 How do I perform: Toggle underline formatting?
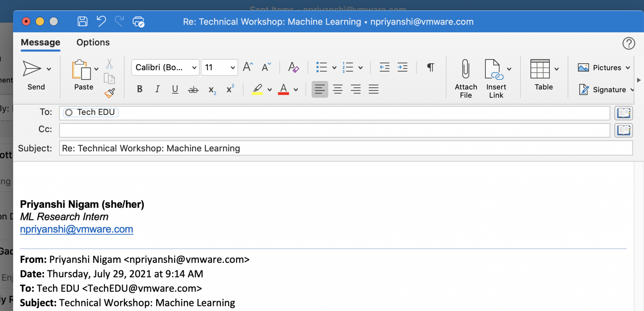175,89
